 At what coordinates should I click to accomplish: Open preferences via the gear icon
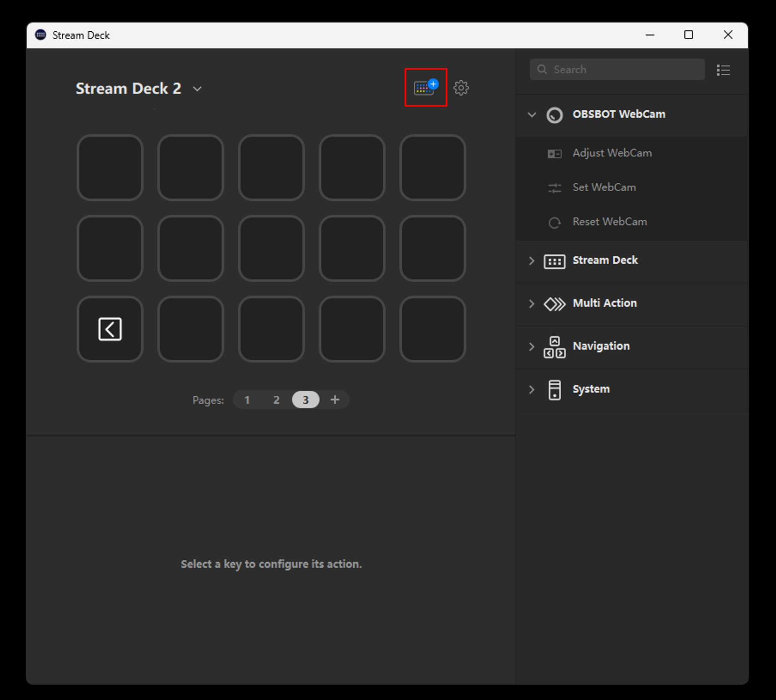(461, 88)
